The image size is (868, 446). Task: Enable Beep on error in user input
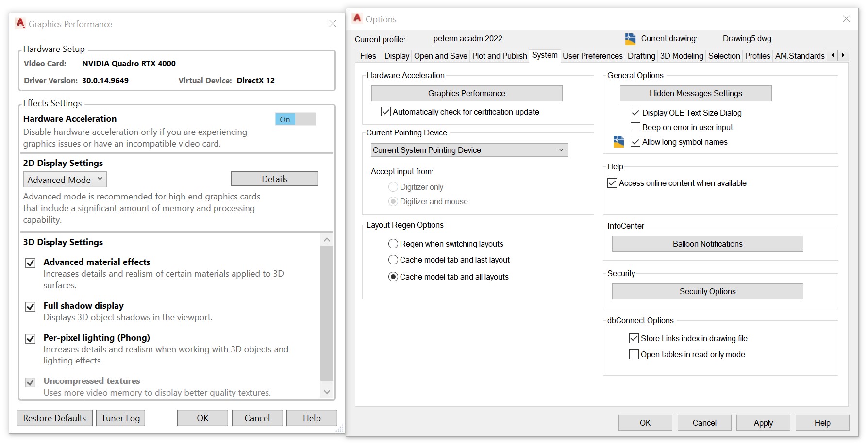(635, 127)
